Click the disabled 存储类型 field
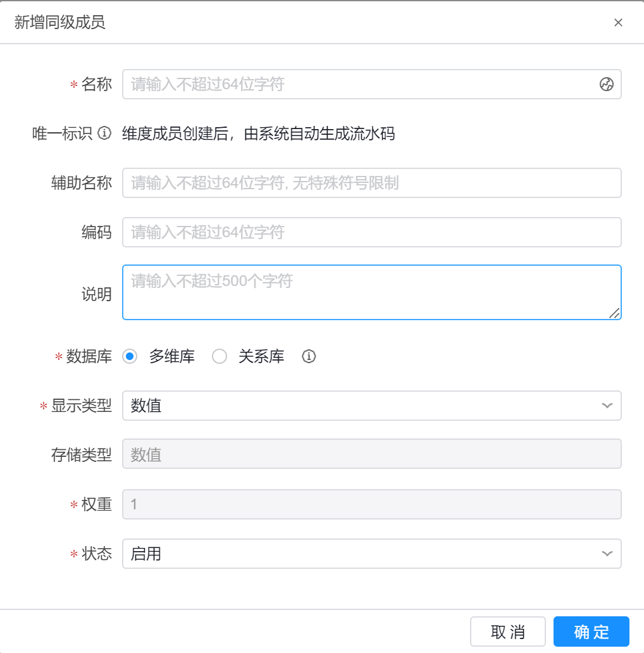Image resolution: width=644 pixels, height=653 pixels. (371, 454)
